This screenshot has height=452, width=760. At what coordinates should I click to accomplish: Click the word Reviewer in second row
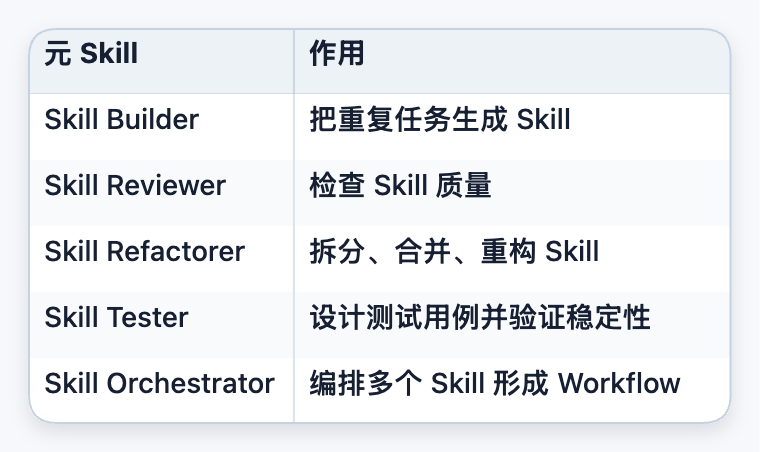click(x=166, y=186)
